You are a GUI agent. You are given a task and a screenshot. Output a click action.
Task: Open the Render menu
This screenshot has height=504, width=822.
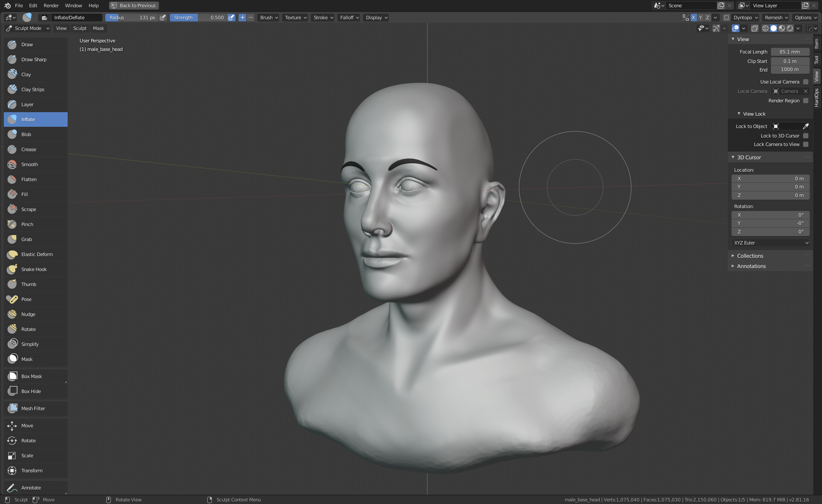(x=51, y=6)
